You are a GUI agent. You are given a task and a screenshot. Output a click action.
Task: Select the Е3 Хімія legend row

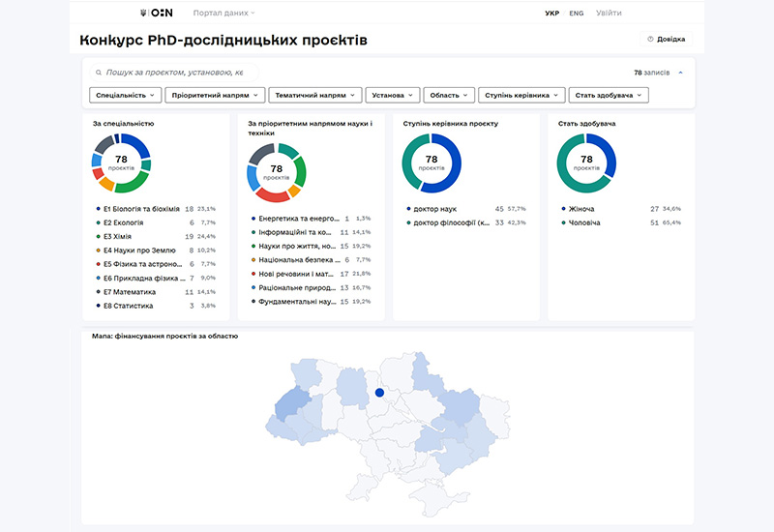(x=156, y=236)
